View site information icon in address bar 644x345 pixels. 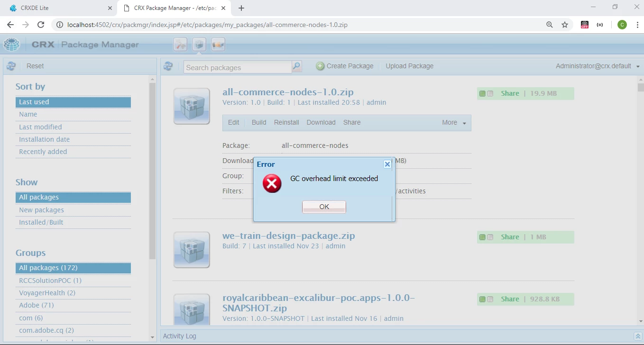click(60, 25)
